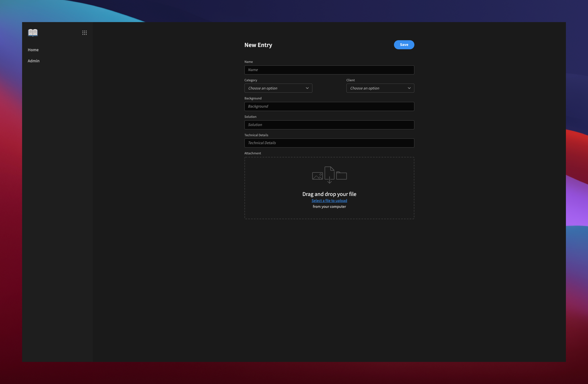Click the Name input field

[x=329, y=69]
